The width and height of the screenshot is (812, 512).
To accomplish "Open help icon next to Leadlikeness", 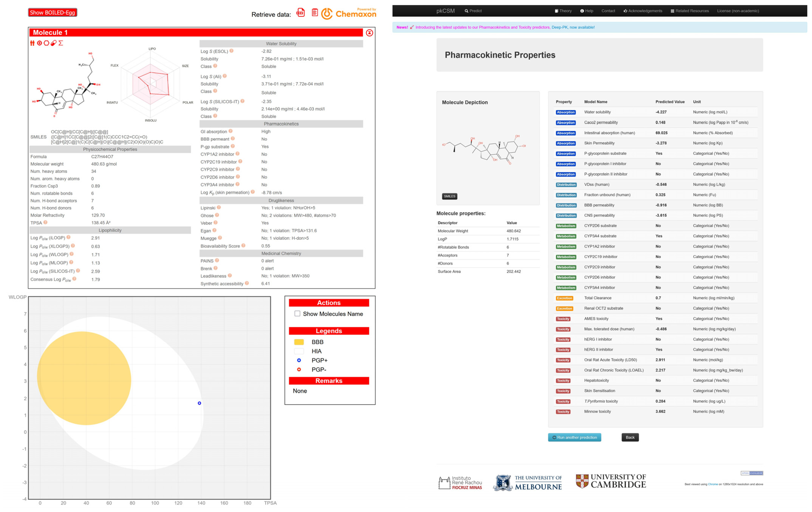I will 230,276.
